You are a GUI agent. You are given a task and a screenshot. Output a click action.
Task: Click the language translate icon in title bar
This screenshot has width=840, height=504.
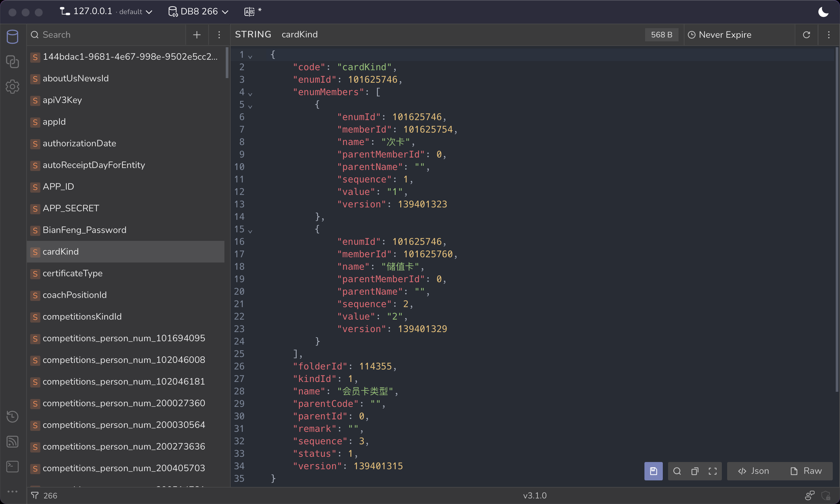click(x=249, y=11)
